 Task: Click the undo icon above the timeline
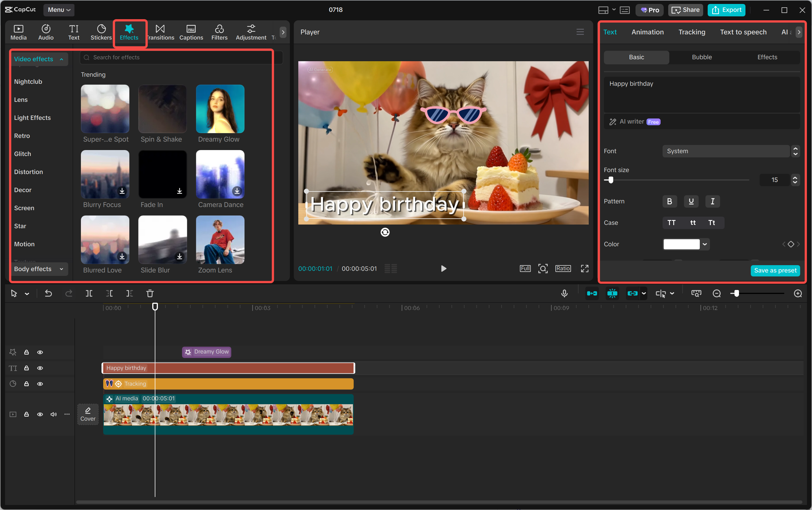pos(48,293)
